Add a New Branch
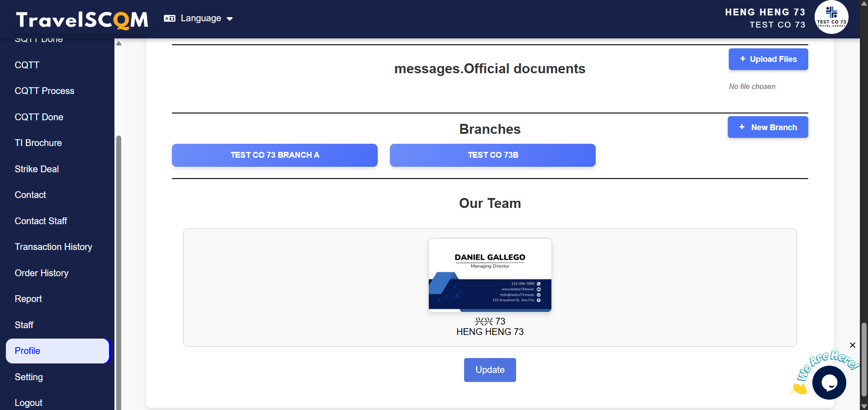 (768, 127)
